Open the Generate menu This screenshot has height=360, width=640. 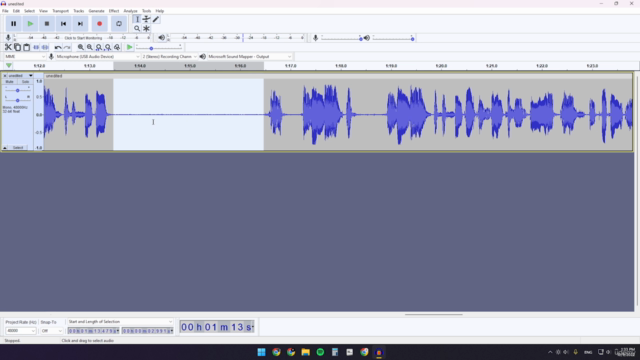(x=96, y=11)
